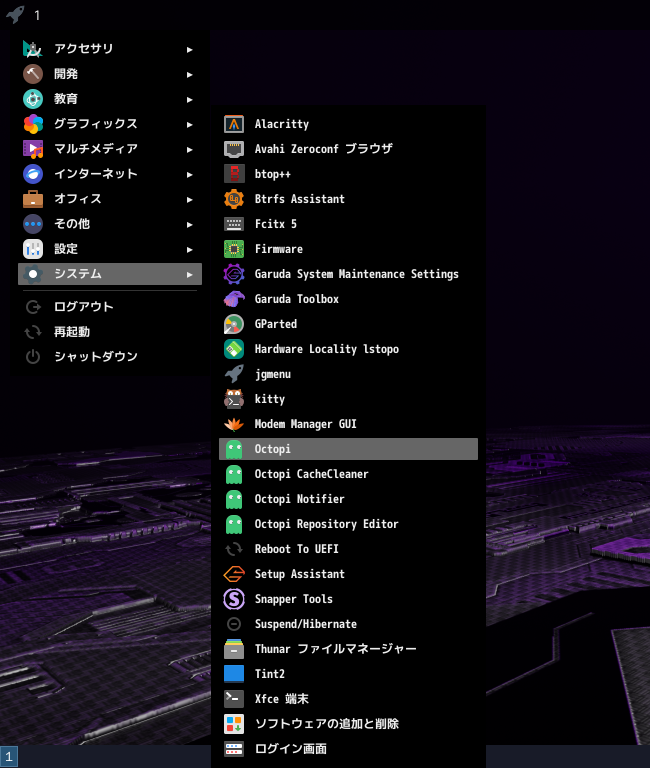
Task: Click 再起動 to restart
Action: point(110,332)
